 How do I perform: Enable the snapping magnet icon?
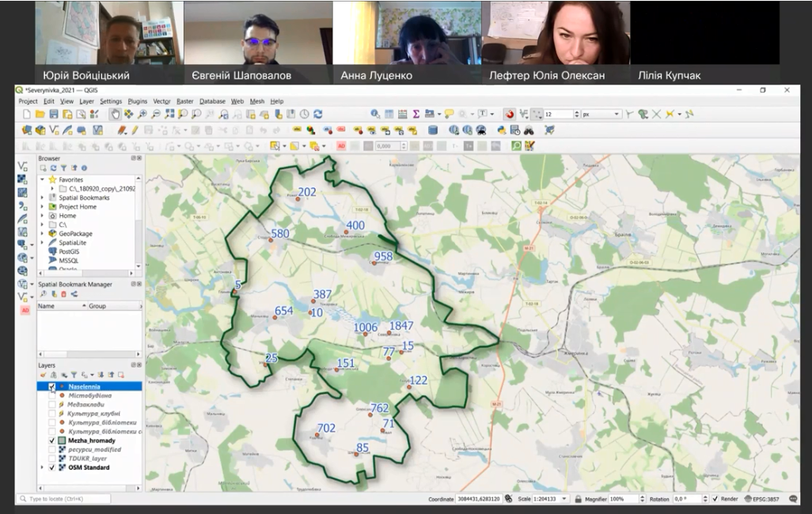click(x=510, y=115)
